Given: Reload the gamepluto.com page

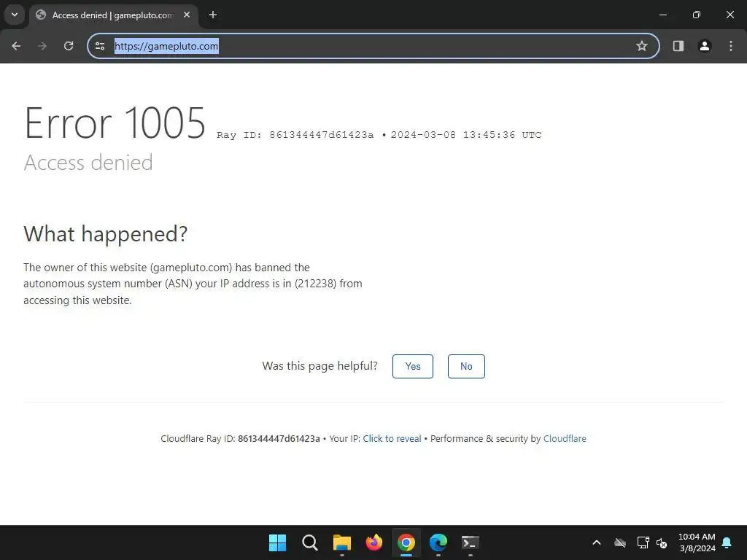Looking at the screenshot, I should [69, 46].
